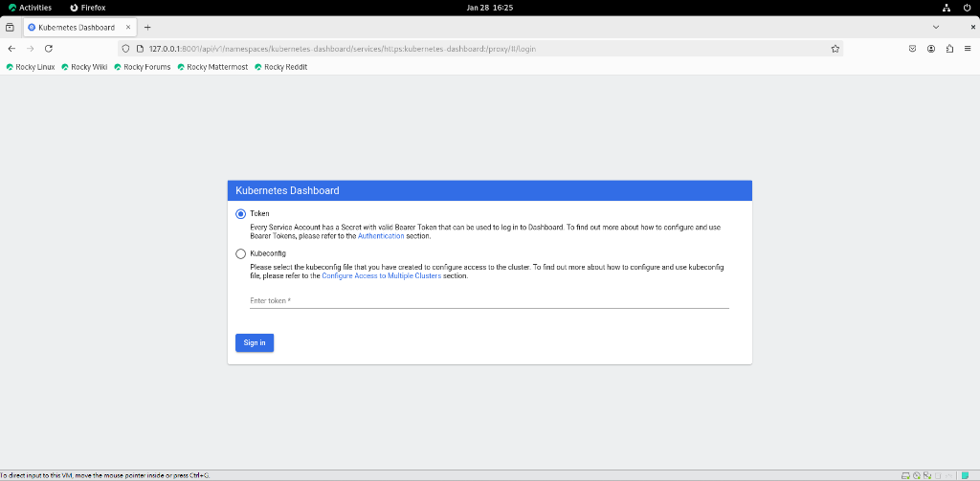Open the Authentication link

click(x=381, y=237)
